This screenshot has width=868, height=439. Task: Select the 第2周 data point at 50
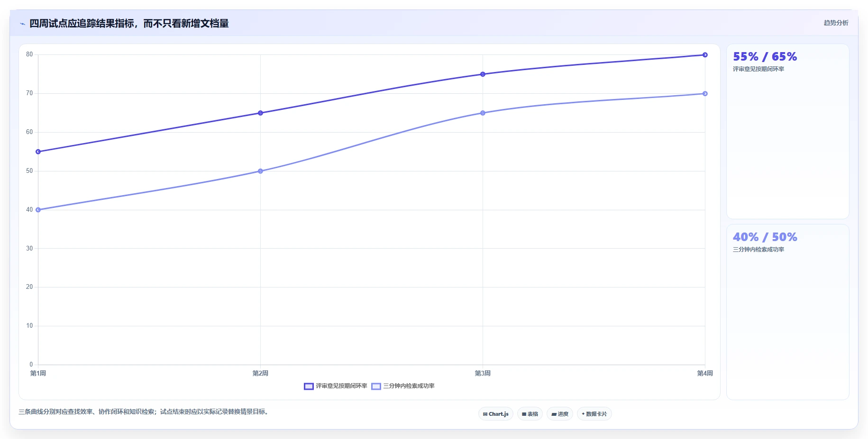pyautogui.click(x=260, y=171)
